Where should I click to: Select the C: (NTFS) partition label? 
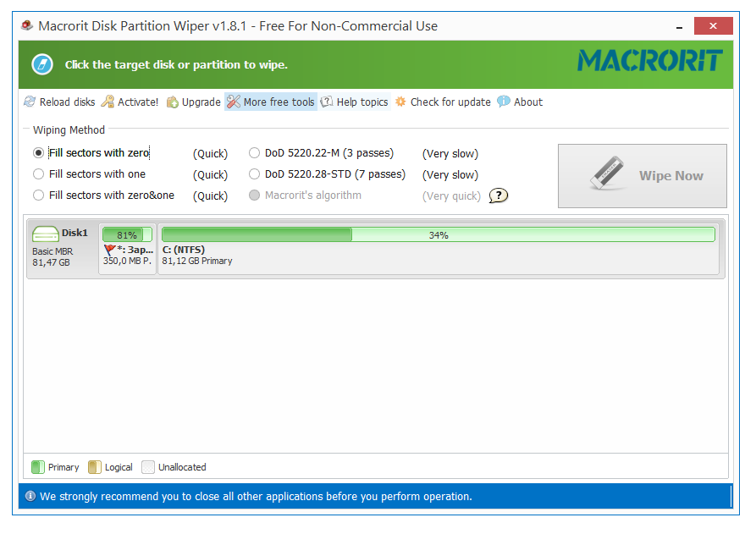183,250
